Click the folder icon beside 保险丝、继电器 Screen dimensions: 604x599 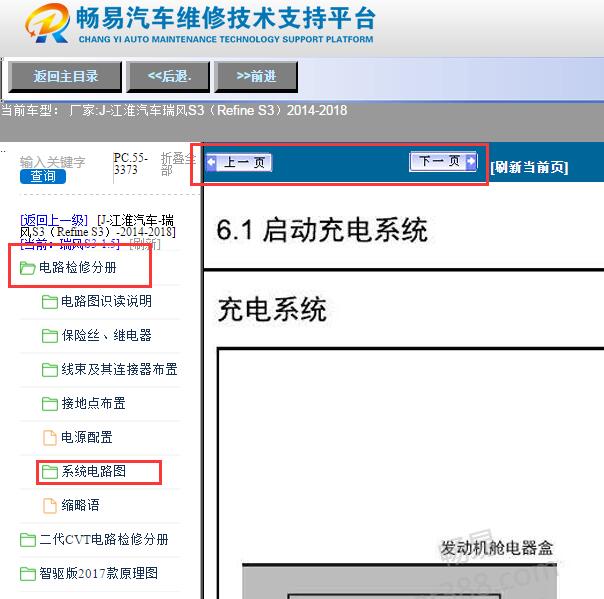tap(50, 336)
